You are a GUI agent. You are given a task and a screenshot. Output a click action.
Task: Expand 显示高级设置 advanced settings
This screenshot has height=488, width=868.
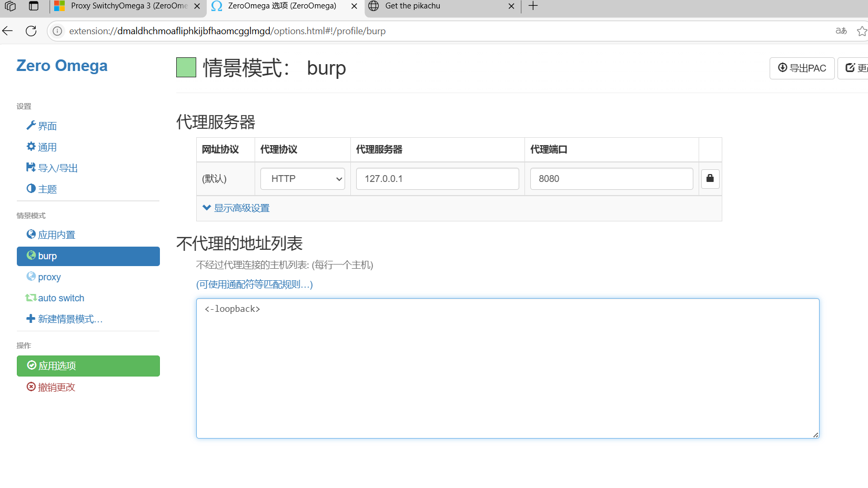[x=236, y=208]
